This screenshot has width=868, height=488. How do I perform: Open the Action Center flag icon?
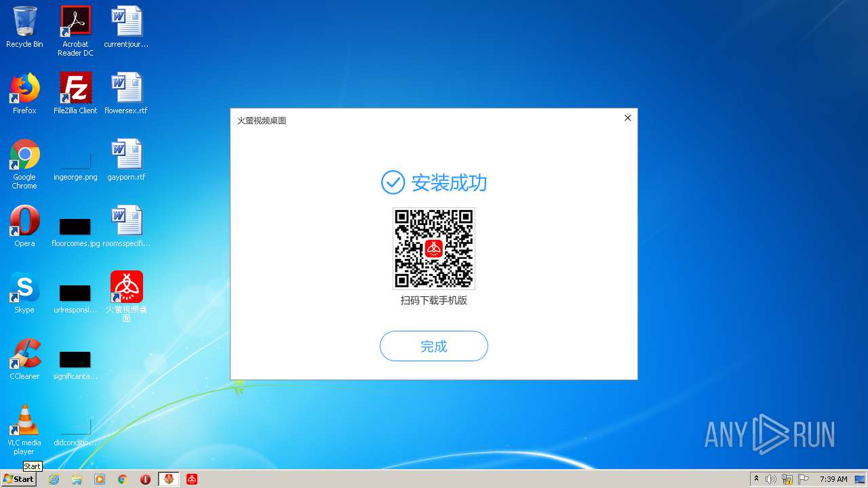click(x=804, y=479)
